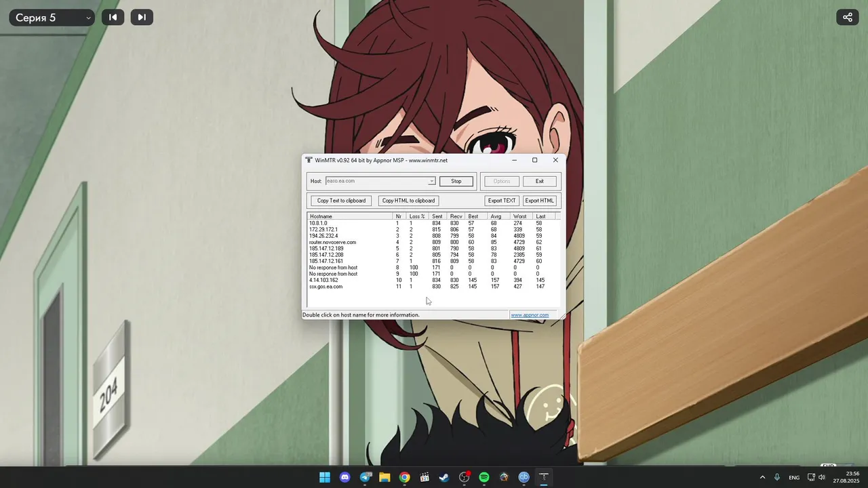Open the clapperboard media app in taskbar
This screenshot has height=488, width=868.
[x=425, y=477]
